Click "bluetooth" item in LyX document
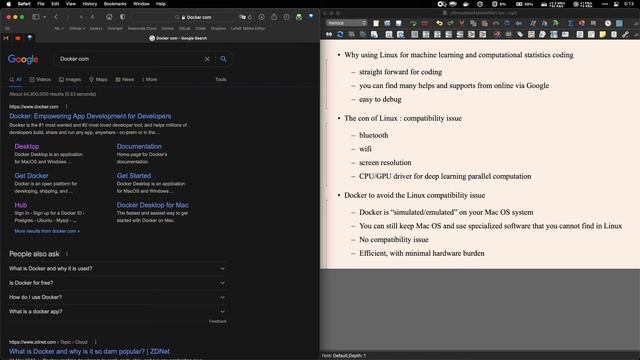This screenshot has height=360, width=640. pos(373,135)
